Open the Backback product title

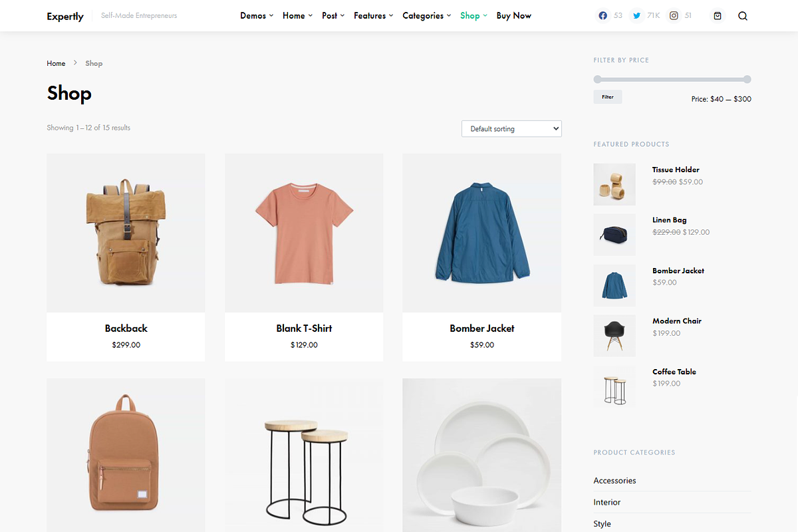coord(126,328)
